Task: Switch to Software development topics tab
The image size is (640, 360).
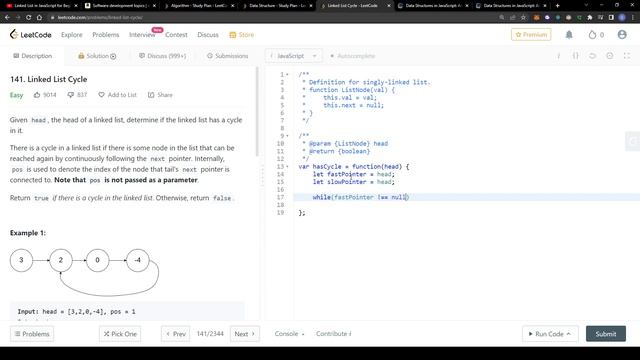Action: tap(120, 6)
